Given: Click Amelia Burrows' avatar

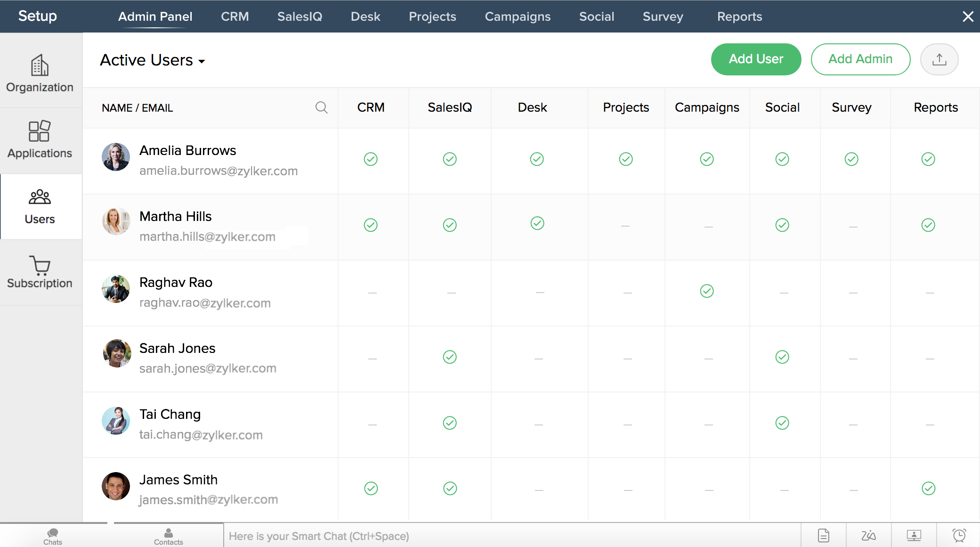Looking at the screenshot, I should point(116,157).
